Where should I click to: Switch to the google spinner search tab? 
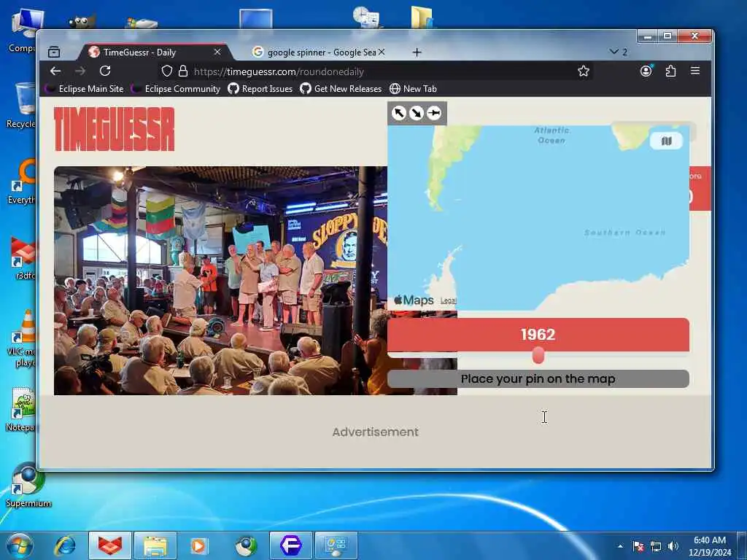(x=320, y=52)
